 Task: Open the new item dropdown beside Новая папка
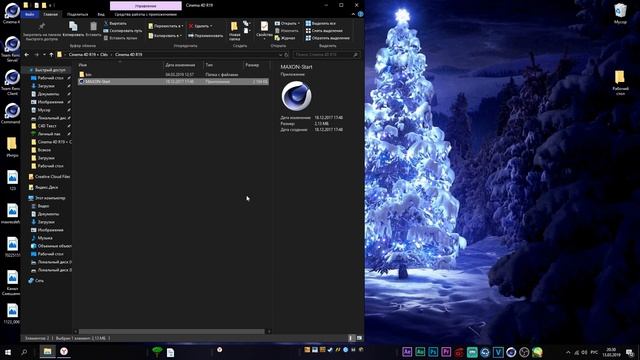[247, 24]
